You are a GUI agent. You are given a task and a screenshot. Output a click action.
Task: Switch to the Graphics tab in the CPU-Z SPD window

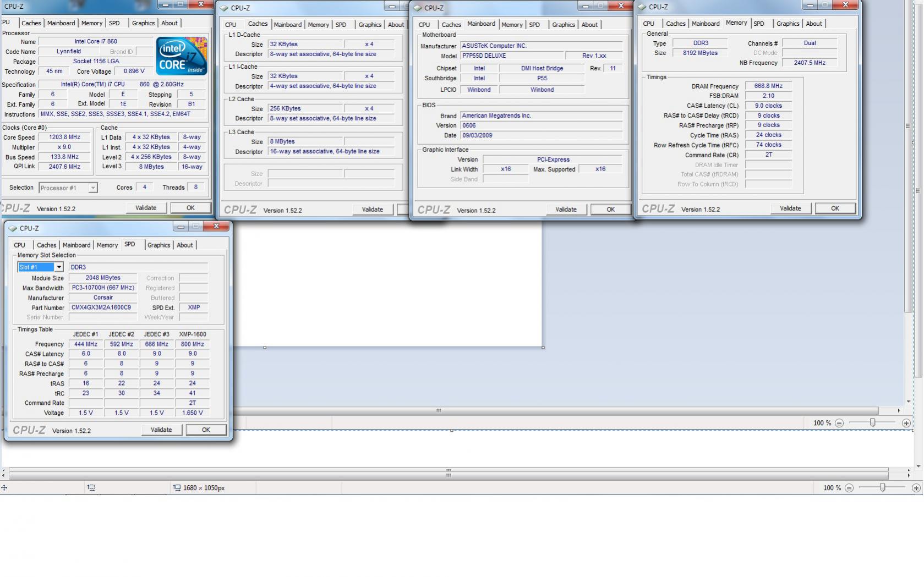158,245
